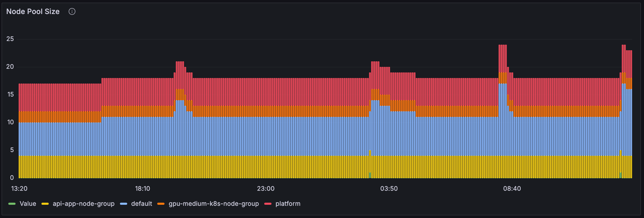Open the Node Pool Size panel title

(33, 11)
